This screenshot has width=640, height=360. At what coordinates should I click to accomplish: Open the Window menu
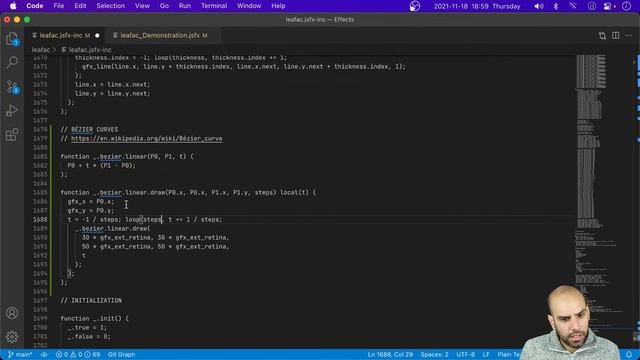tap(249, 6)
